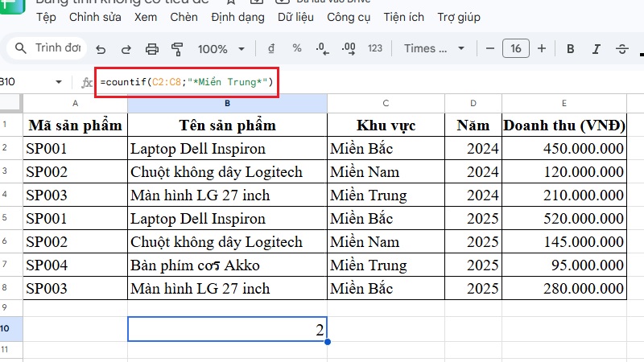
Task: Select column C header
Action: pyautogui.click(x=386, y=104)
